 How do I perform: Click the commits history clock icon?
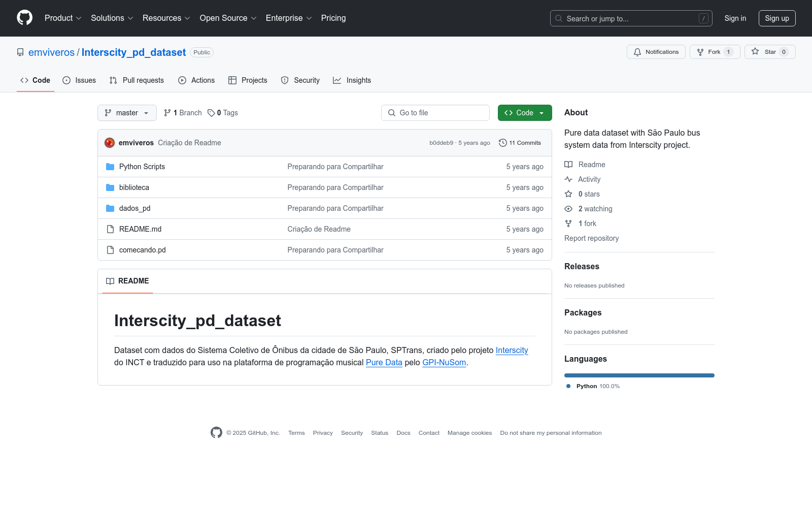[x=503, y=143]
